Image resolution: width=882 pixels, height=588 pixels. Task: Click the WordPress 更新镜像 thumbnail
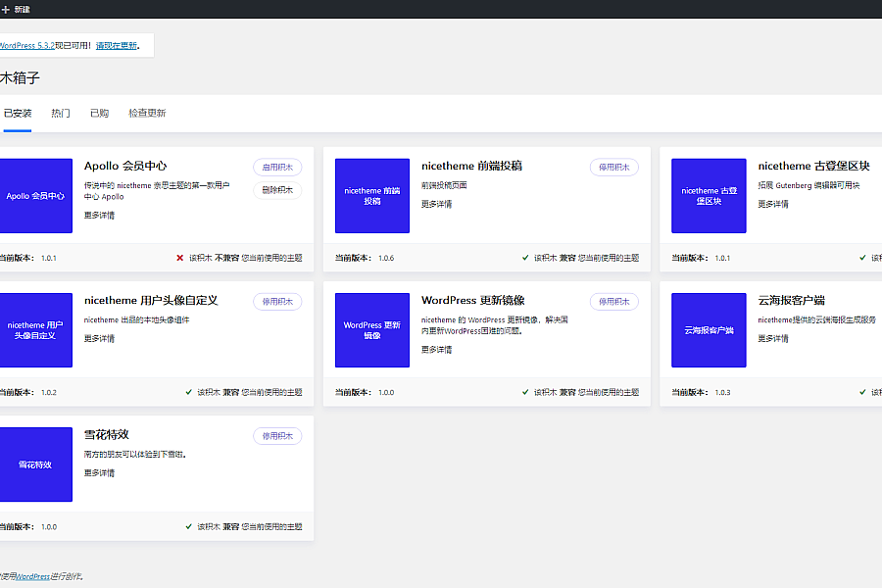[372, 330]
